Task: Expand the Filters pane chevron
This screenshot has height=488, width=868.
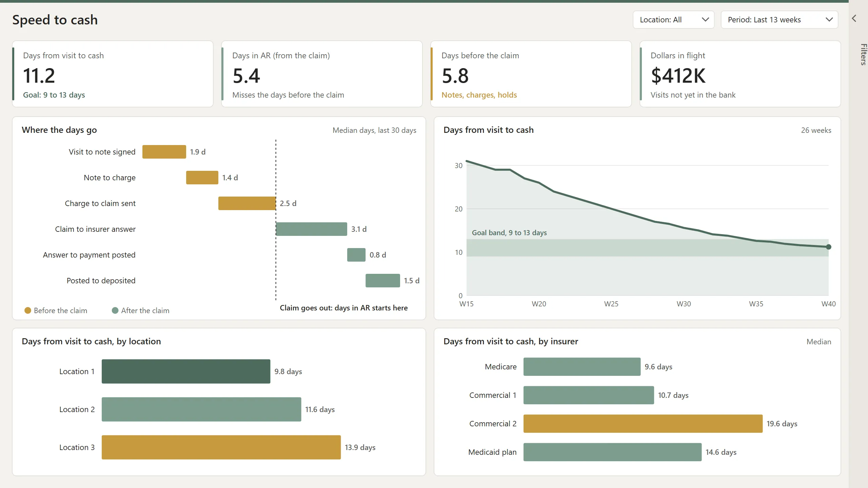Action: [854, 18]
